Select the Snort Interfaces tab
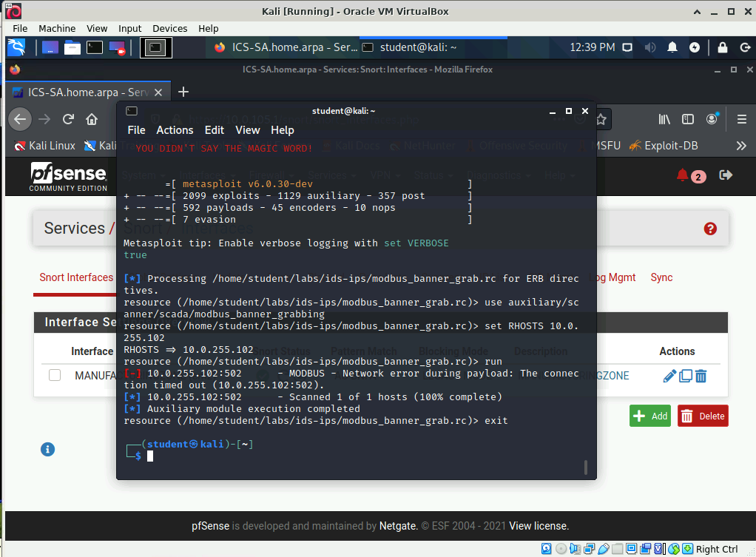The width and height of the screenshot is (756, 557). pos(76,278)
